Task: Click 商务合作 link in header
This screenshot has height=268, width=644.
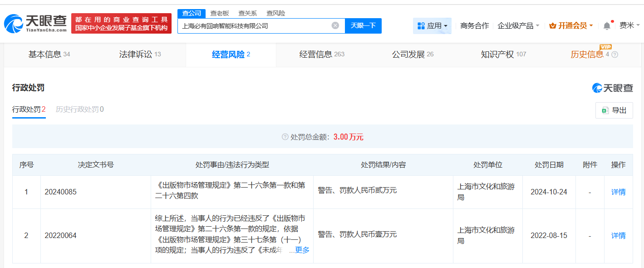Action: tap(474, 26)
